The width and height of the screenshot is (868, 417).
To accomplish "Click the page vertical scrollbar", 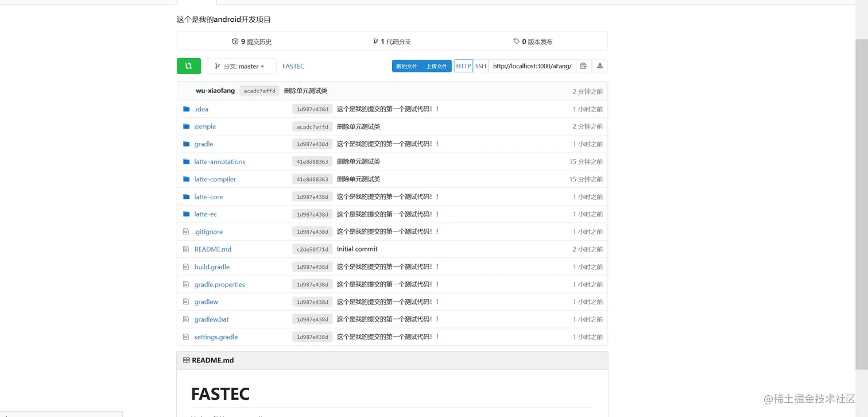I will pyautogui.click(x=862, y=203).
